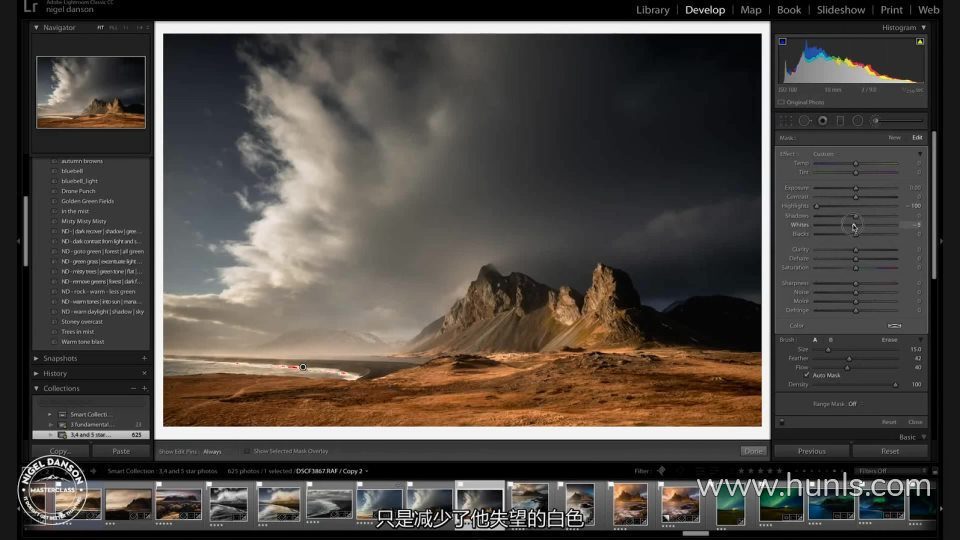Click the Paste button
The image size is (960, 540).
tap(121, 451)
